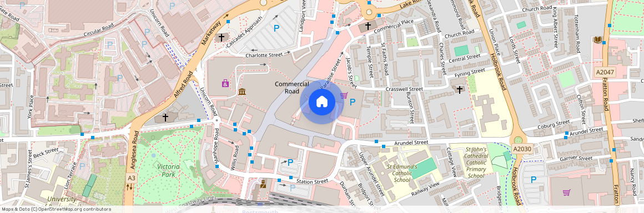
Task: Click the Circular Road label
Action: 99,29
